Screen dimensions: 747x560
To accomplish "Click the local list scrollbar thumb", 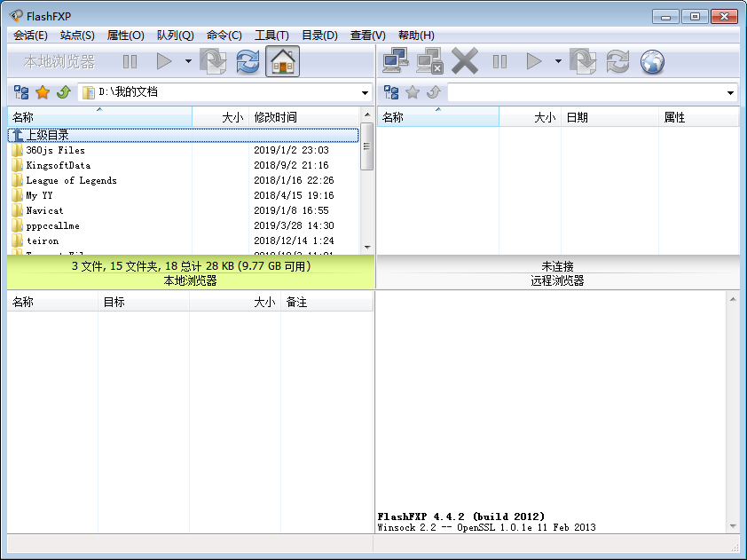I will pos(366,146).
